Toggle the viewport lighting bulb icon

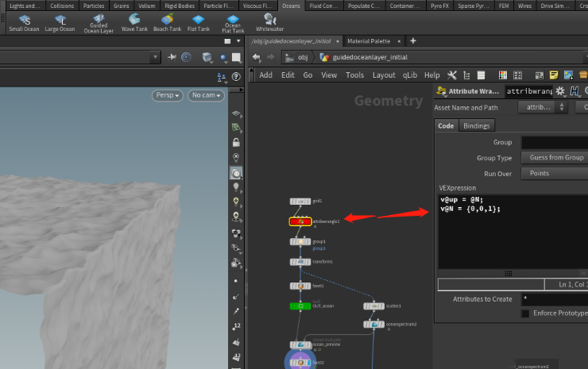click(236, 186)
